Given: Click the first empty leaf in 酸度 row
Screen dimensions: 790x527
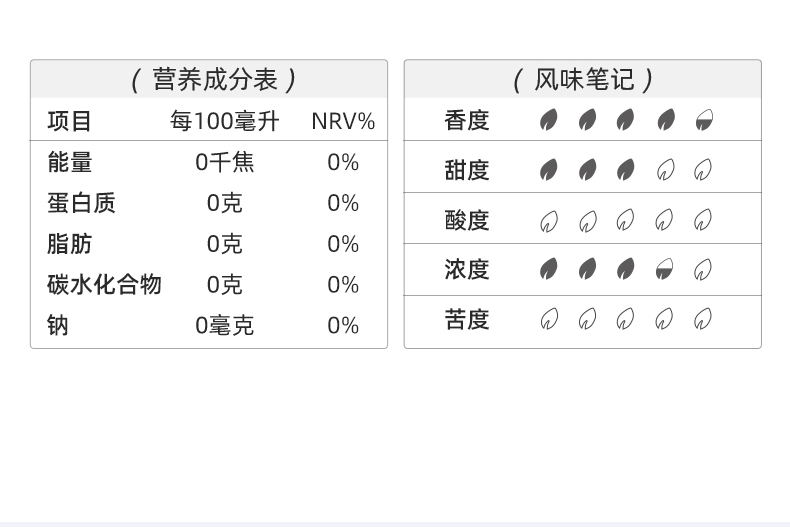Looking at the screenshot, I should 549,220.
